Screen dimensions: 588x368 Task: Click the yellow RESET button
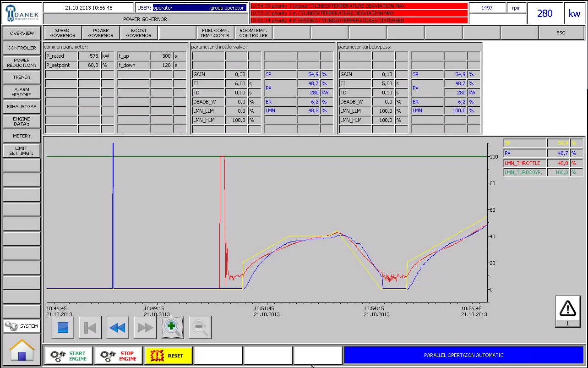[169, 356]
